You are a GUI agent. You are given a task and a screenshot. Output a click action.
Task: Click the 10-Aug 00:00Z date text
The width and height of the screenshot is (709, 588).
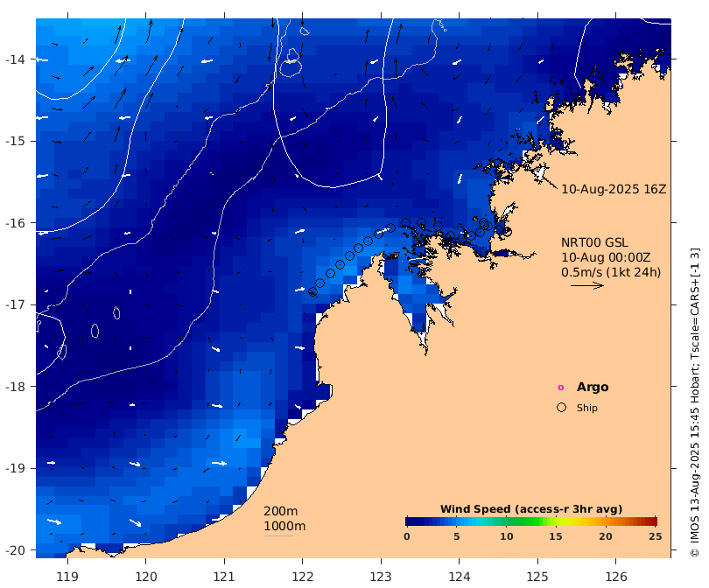606,257
